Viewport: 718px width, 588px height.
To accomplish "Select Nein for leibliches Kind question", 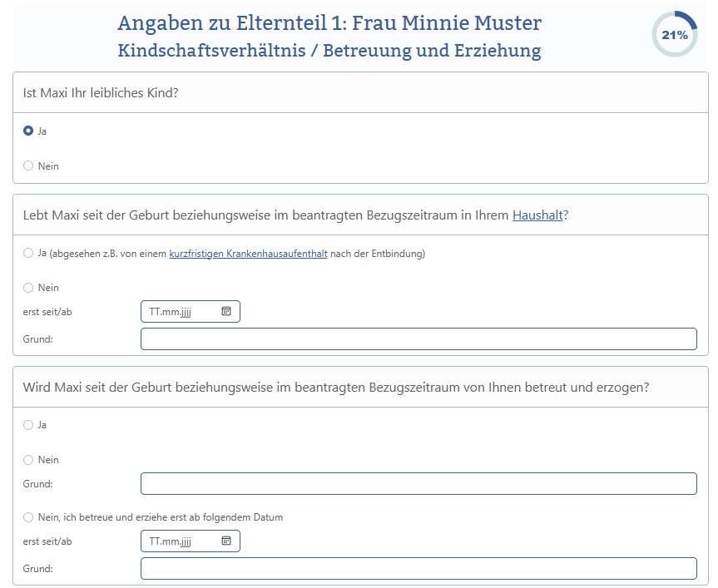I will click(x=28, y=166).
